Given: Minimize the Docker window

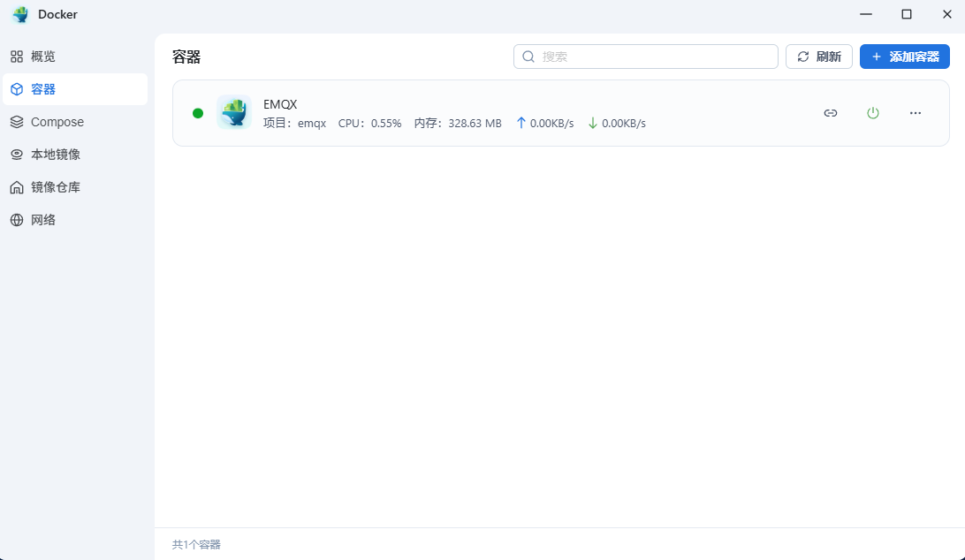Looking at the screenshot, I should [866, 14].
